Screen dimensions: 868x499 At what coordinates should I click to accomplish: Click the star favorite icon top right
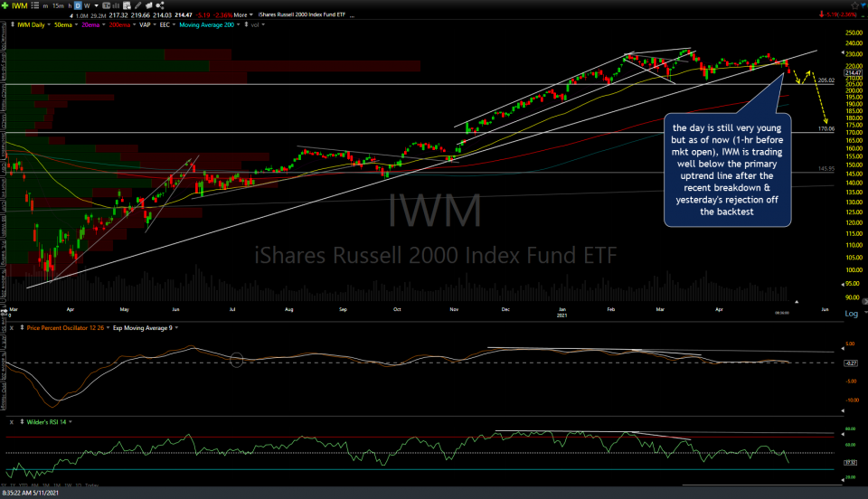[855, 5]
